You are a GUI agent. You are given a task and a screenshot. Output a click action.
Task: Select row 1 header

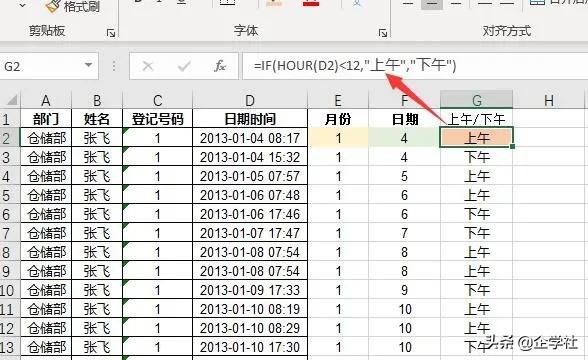tap(9, 119)
